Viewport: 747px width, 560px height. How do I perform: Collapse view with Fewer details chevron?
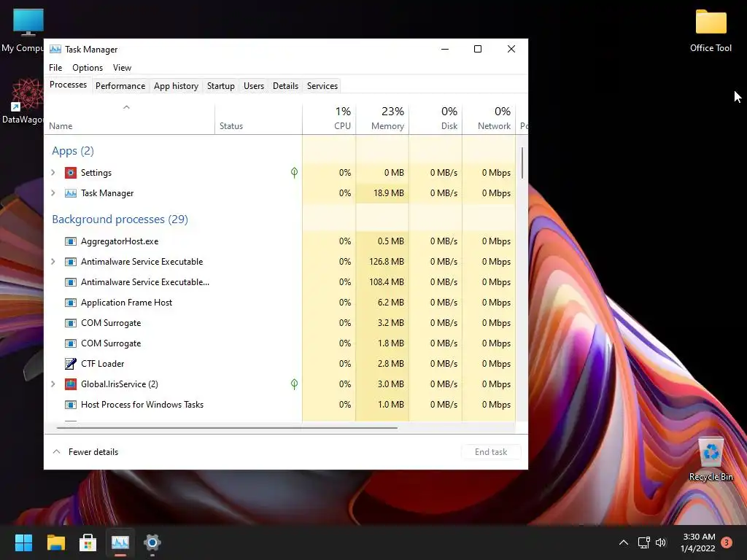pyautogui.click(x=56, y=452)
